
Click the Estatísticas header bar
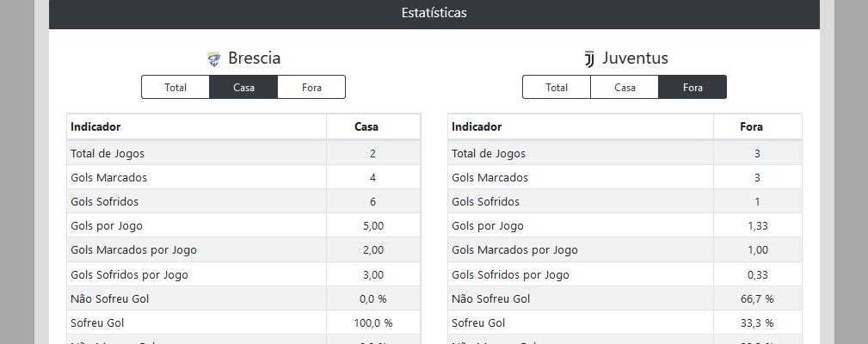point(434,14)
